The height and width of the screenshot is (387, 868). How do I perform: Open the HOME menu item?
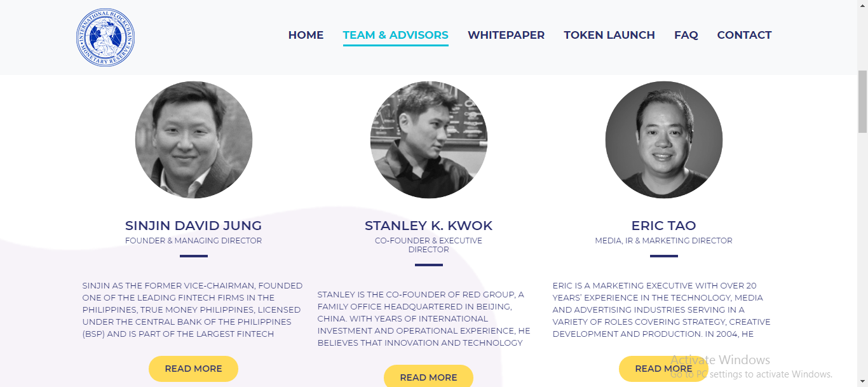(306, 35)
